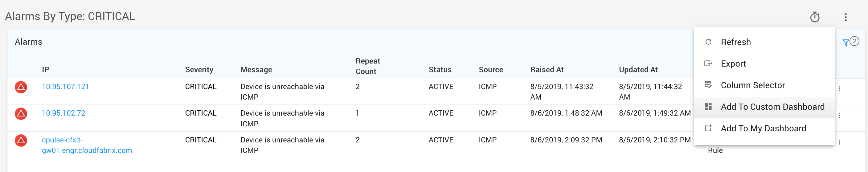Open row actions for 10.95.107.121 alarm
Screen dimensions: 868x172
[839, 89]
